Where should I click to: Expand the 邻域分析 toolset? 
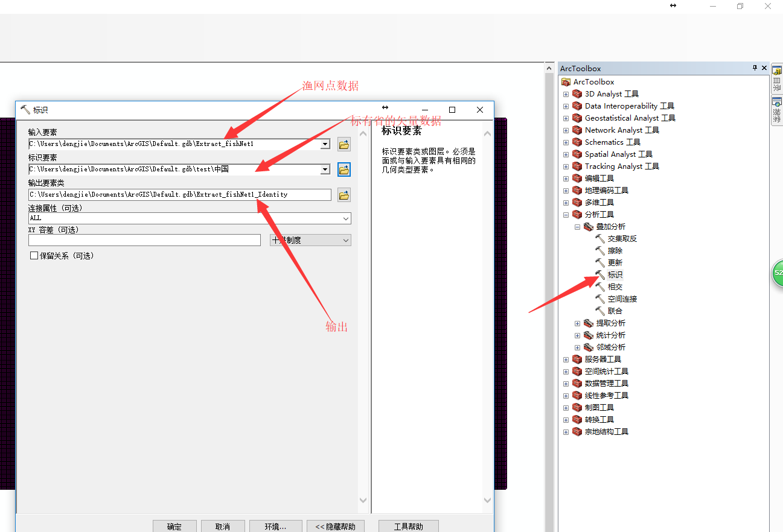(x=577, y=347)
